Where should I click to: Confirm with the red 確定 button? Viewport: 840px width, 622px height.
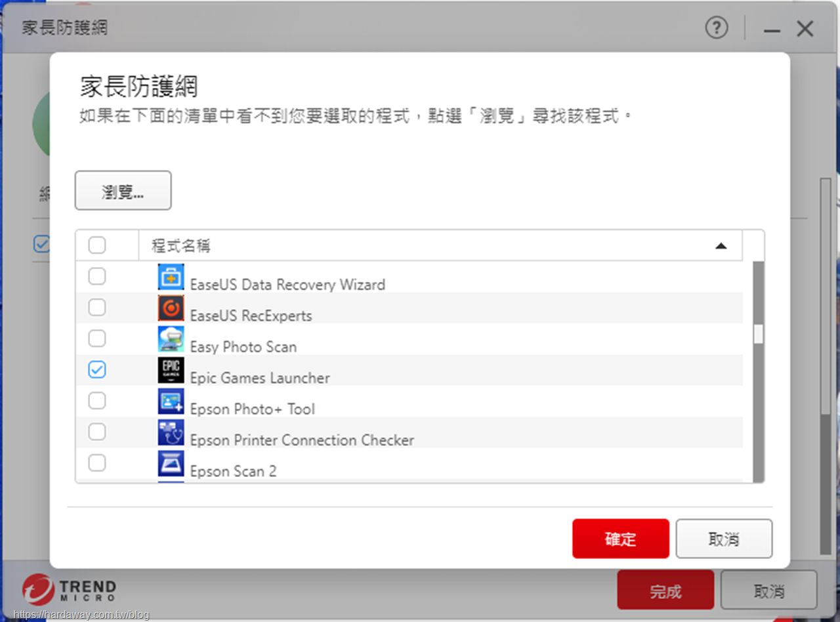point(621,539)
